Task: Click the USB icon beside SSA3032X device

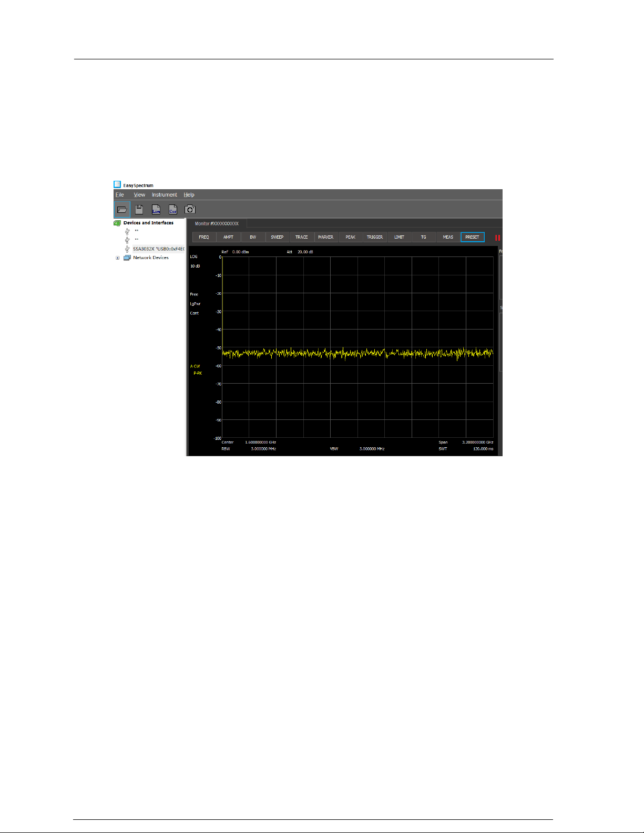Action: coord(127,249)
